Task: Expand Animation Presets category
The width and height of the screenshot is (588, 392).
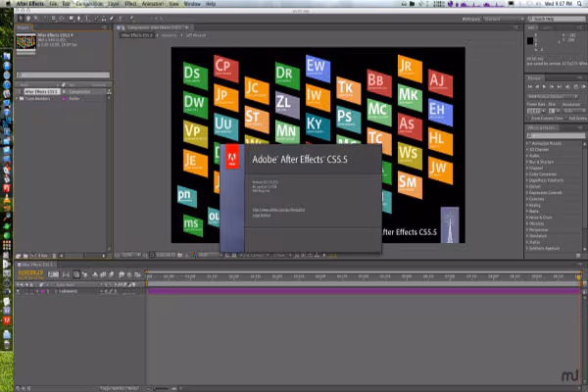Action: pyautogui.click(x=527, y=143)
